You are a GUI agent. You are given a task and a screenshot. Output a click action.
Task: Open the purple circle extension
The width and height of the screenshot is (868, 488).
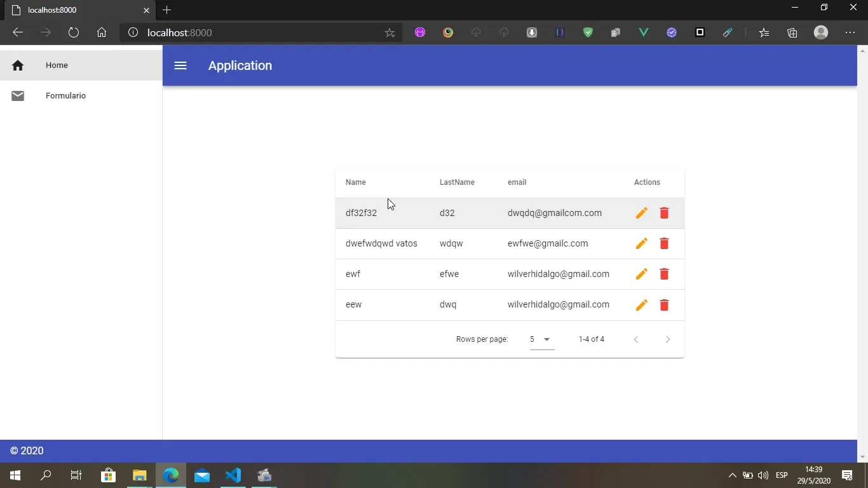[420, 32]
